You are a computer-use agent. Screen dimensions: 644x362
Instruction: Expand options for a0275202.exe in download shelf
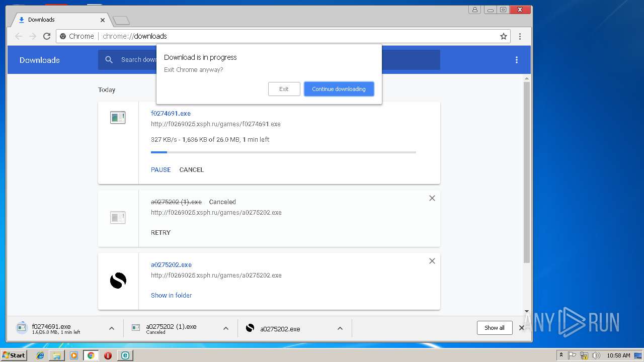(x=340, y=328)
